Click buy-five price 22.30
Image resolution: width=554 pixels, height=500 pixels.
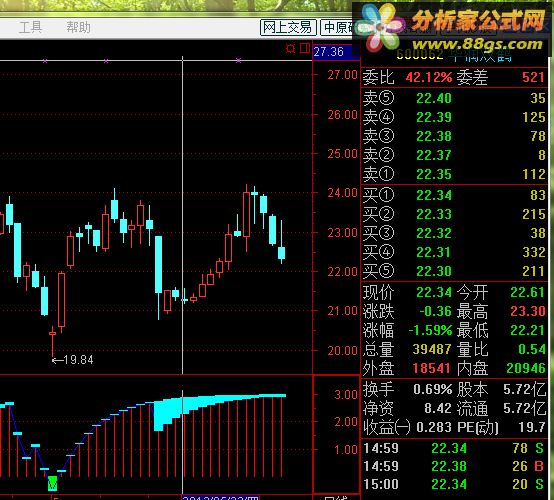pyautogui.click(x=434, y=272)
